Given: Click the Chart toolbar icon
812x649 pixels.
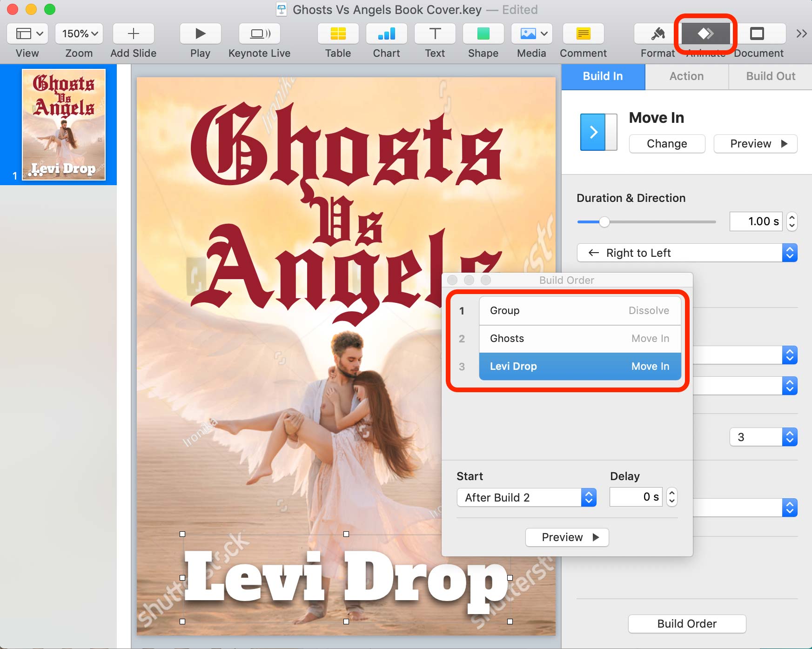Looking at the screenshot, I should [x=386, y=33].
